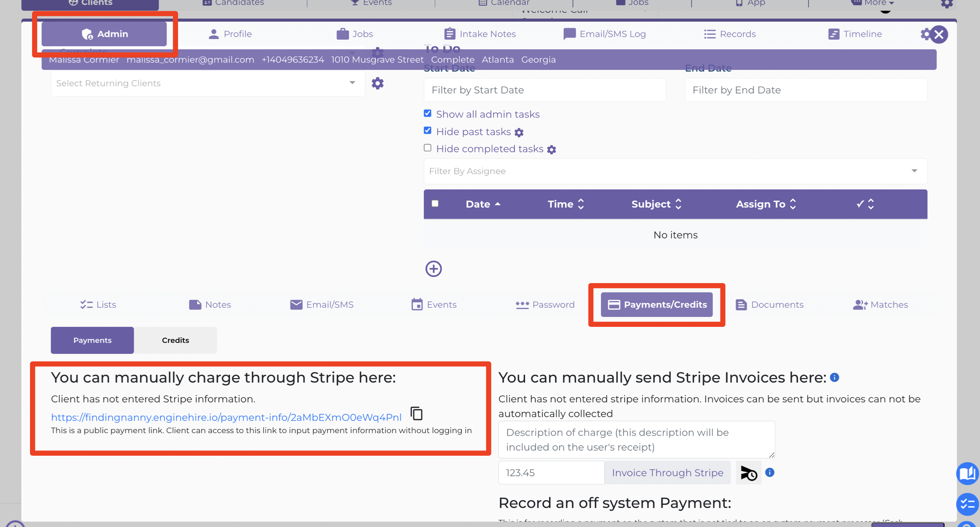Click the gear icon next to Hide past tasks
Viewport: 980px width, 527px height.
[519, 133]
